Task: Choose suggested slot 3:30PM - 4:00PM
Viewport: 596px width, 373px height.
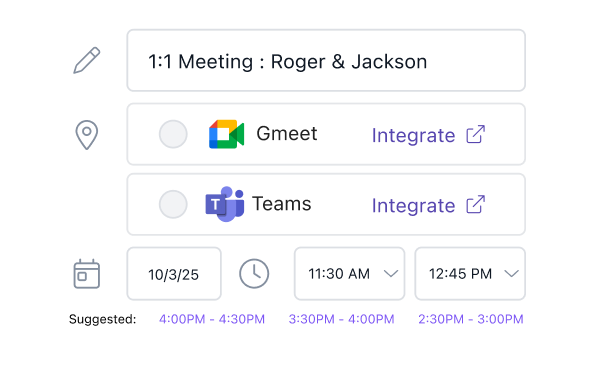Action: tap(341, 319)
